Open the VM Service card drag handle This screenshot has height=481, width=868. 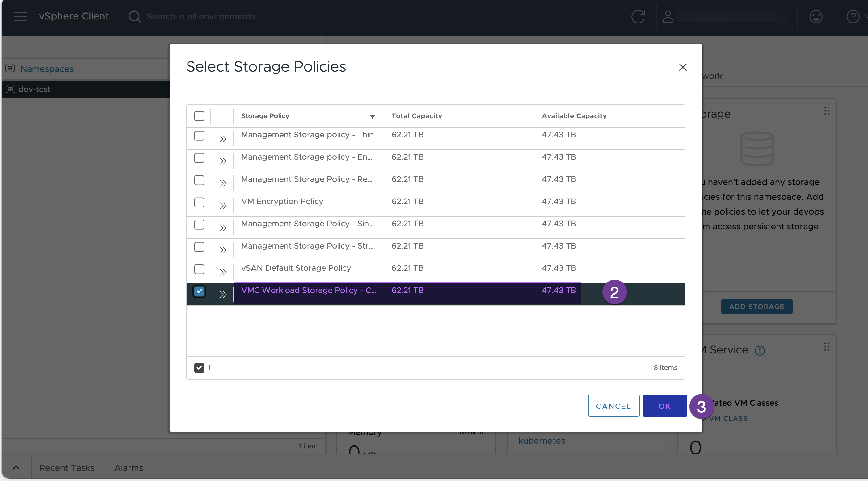(x=827, y=347)
